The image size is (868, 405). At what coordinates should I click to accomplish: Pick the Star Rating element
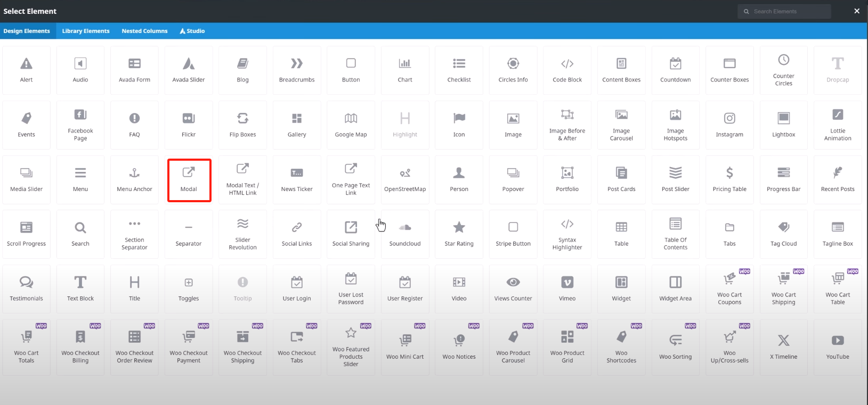(x=459, y=234)
